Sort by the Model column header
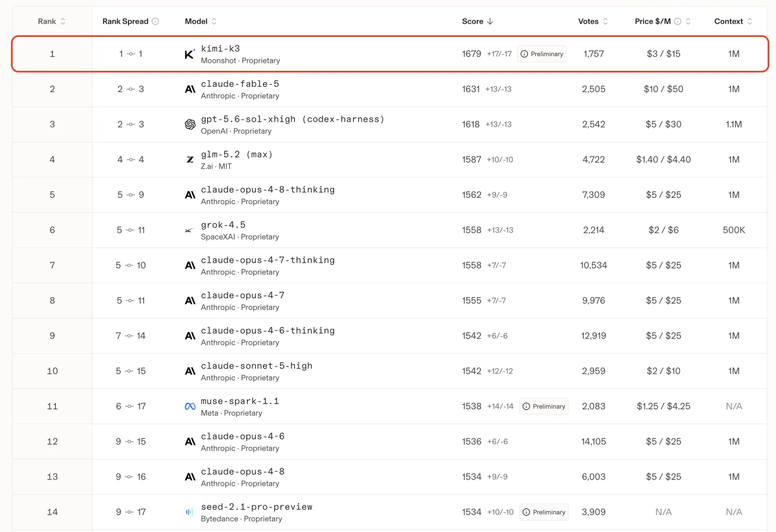776x532 pixels. tap(201, 21)
